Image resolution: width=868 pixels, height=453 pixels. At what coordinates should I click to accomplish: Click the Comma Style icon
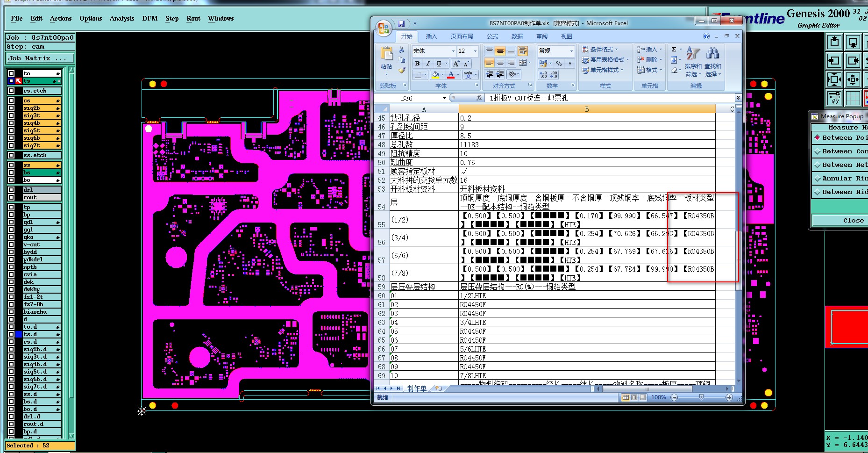coord(570,64)
